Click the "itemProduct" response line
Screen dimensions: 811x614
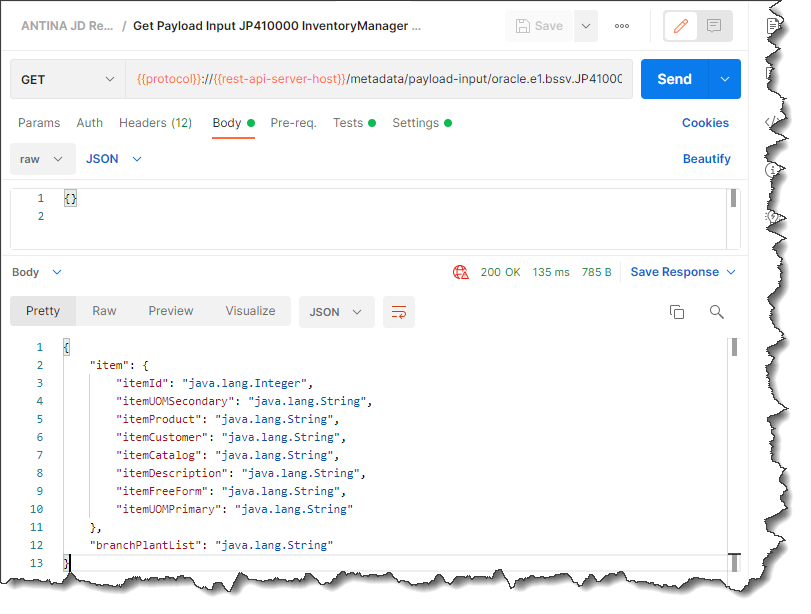coord(228,420)
